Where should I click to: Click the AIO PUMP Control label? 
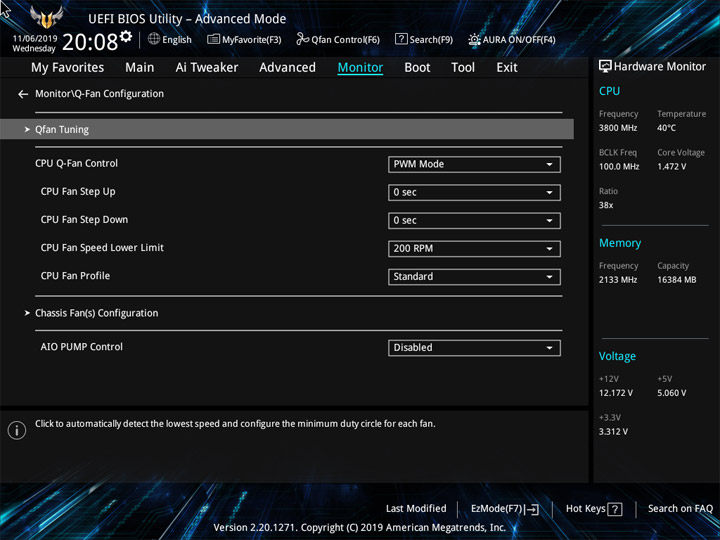coord(82,347)
